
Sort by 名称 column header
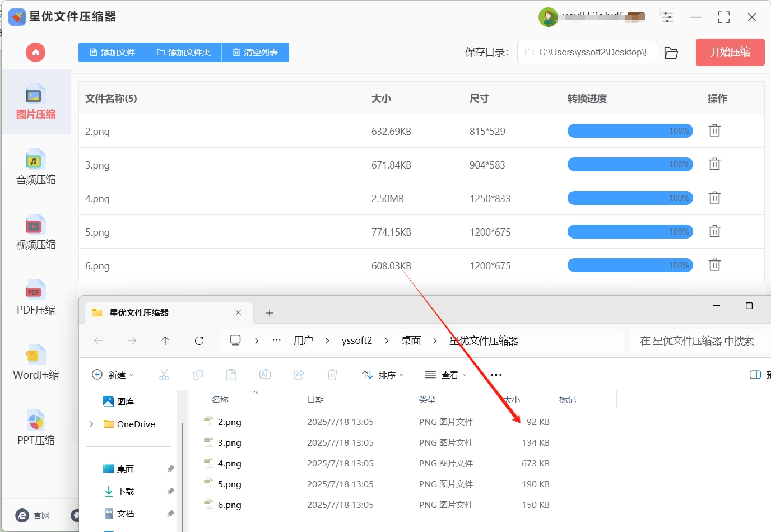[220, 399]
